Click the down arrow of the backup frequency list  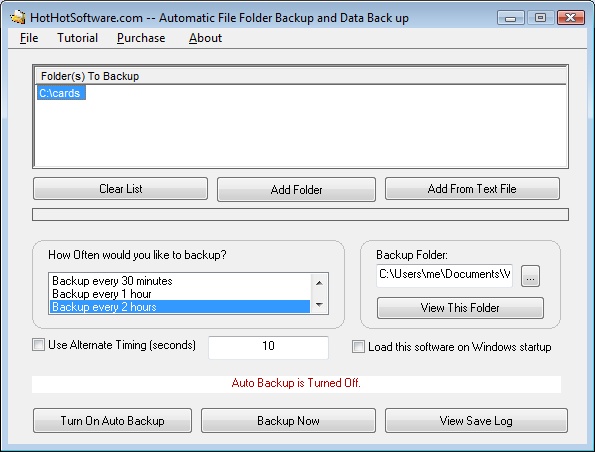point(319,304)
